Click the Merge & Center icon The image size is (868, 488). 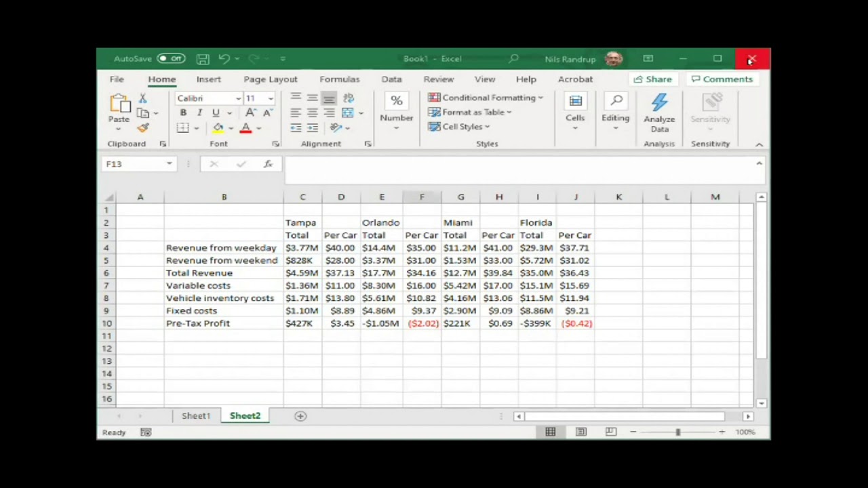tap(348, 113)
